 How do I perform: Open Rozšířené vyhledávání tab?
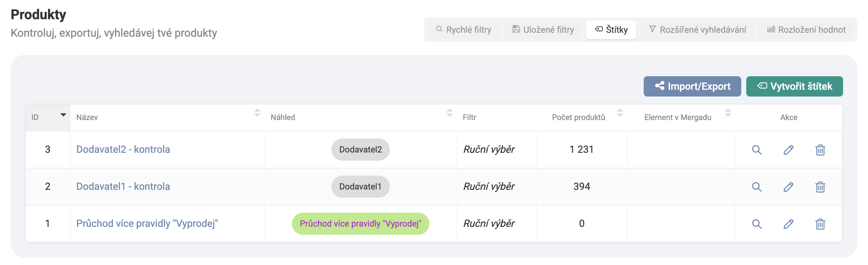pos(697,30)
